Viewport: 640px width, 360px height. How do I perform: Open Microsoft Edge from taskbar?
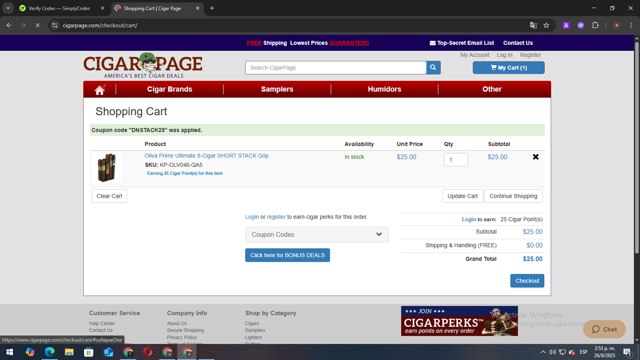49,352
